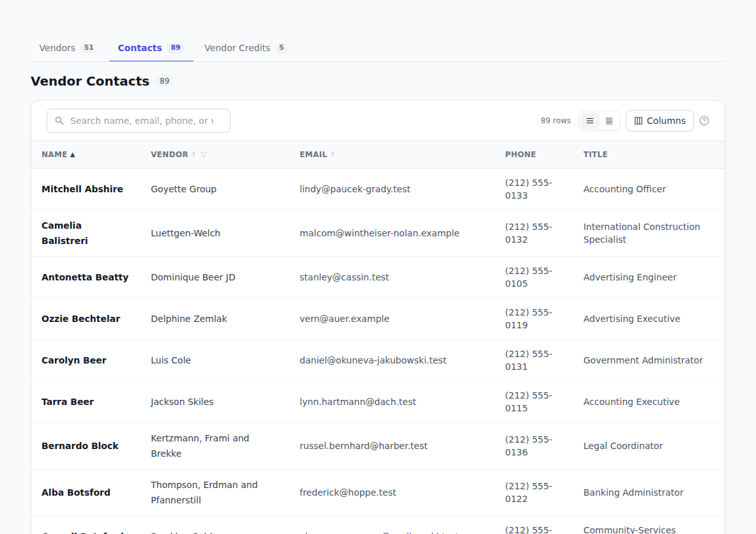This screenshot has width=756, height=534.
Task: Click the Phone column header
Action: tap(520, 155)
